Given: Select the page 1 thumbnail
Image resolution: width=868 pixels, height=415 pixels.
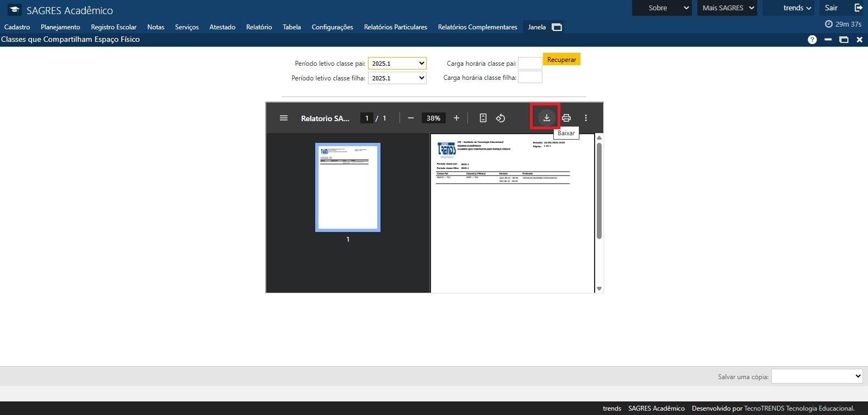Looking at the screenshot, I should point(348,187).
